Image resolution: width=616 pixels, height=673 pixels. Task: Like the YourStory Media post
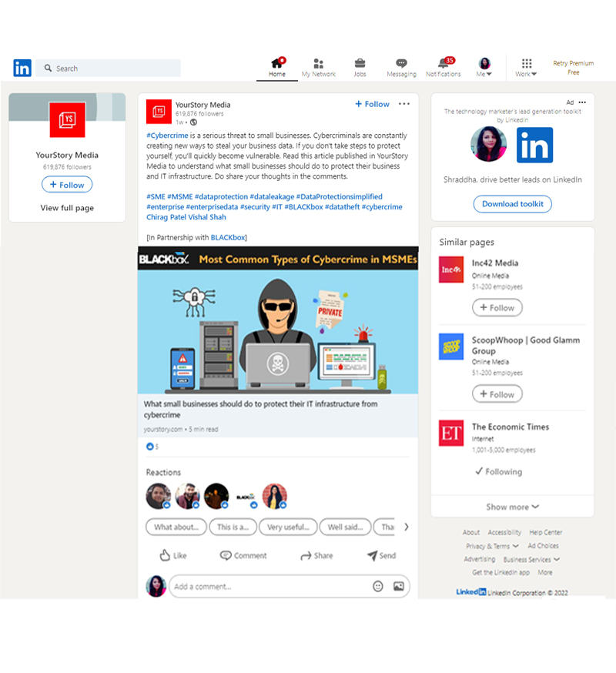[x=172, y=555]
